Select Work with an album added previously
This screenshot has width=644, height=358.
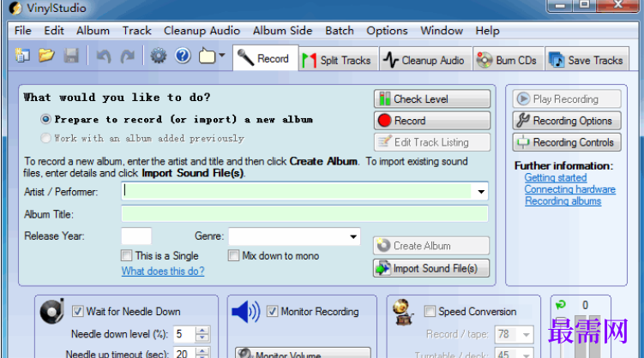click(x=45, y=138)
